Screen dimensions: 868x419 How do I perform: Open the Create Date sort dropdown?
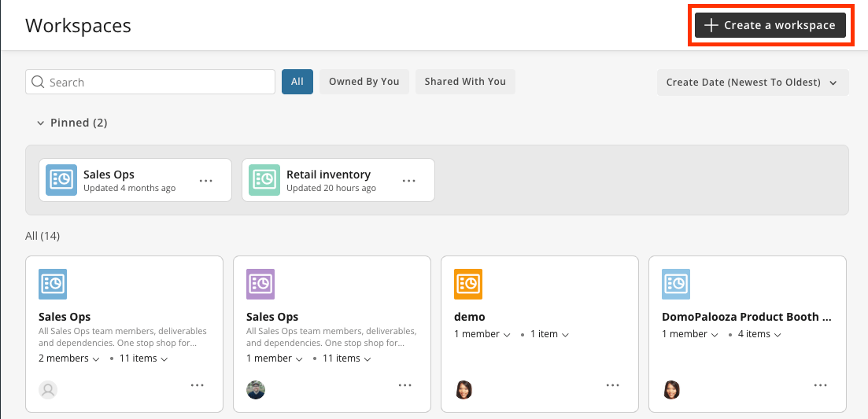click(752, 83)
